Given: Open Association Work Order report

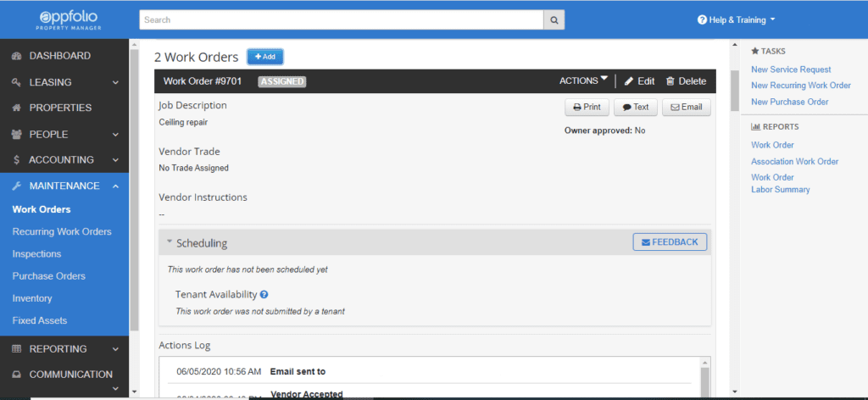Looking at the screenshot, I should (x=795, y=162).
